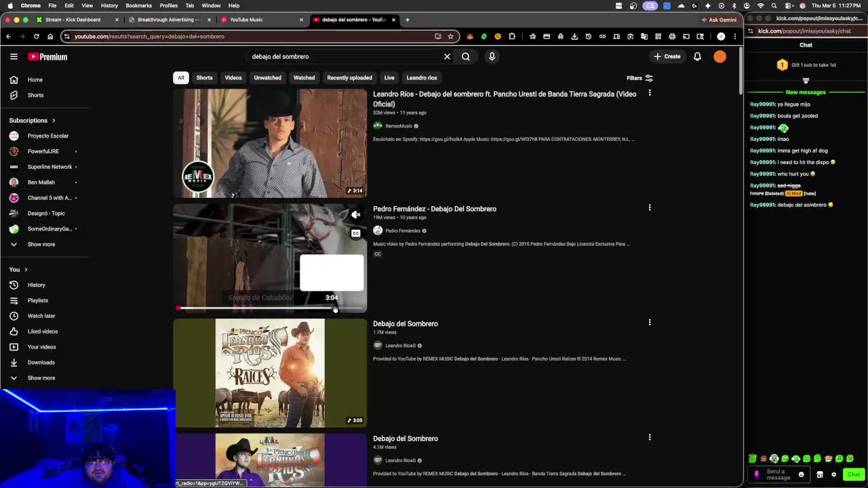The width and height of the screenshot is (868, 488).
Task: Click green Chat send button in Kick
Action: pyautogui.click(x=854, y=474)
